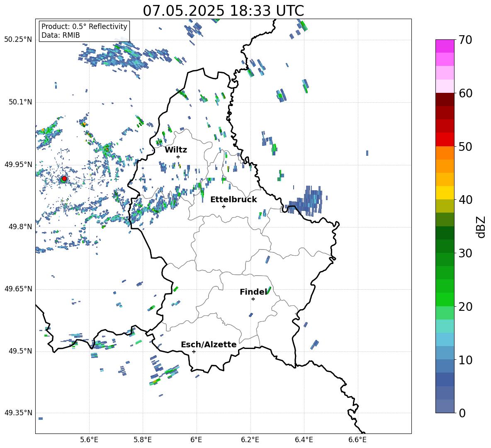This screenshot has height=448, width=491.
Task: Click the Ettelbruck station cross marker
Action: click(x=224, y=206)
